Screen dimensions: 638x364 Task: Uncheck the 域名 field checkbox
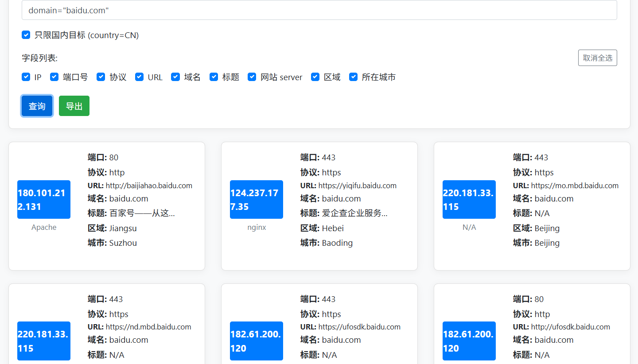pyautogui.click(x=175, y=77)
